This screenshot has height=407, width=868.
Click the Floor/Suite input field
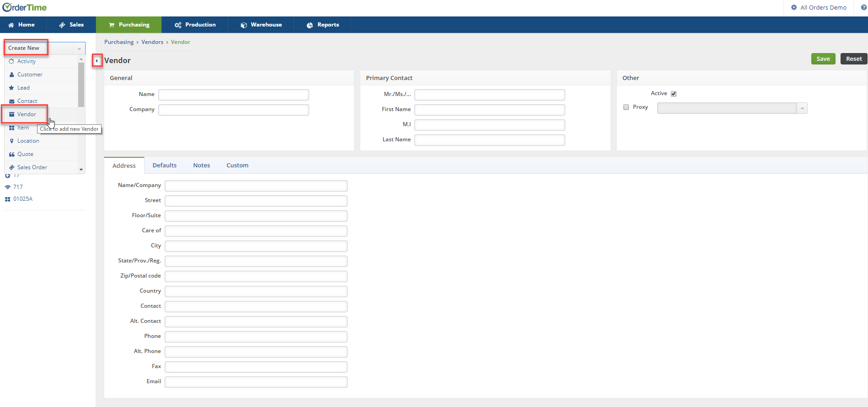point(256,216)
